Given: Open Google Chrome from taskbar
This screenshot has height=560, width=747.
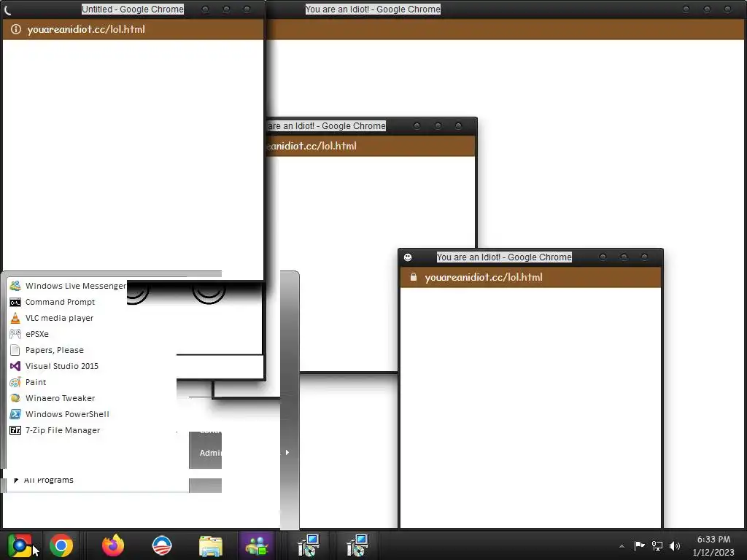Looking at the screenshot, I should (x=61, y=545).
